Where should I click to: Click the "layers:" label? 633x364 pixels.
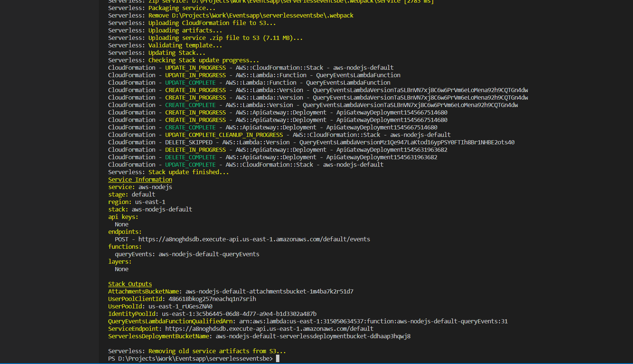(120, 261)
